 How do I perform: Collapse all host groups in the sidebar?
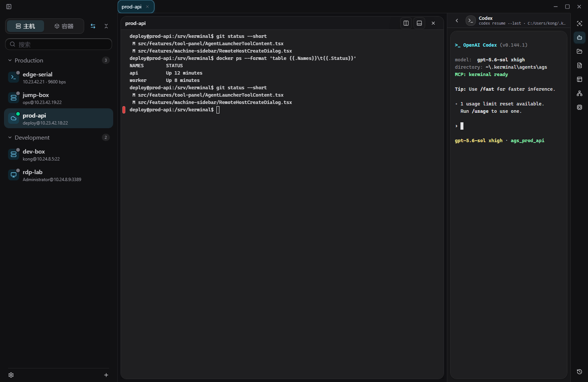(x=106, y=26)
